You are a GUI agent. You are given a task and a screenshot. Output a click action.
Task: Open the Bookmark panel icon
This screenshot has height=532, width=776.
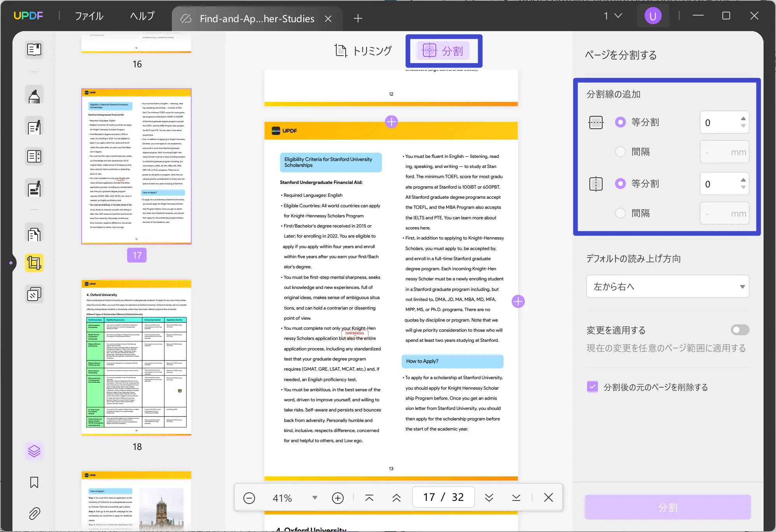34,483
